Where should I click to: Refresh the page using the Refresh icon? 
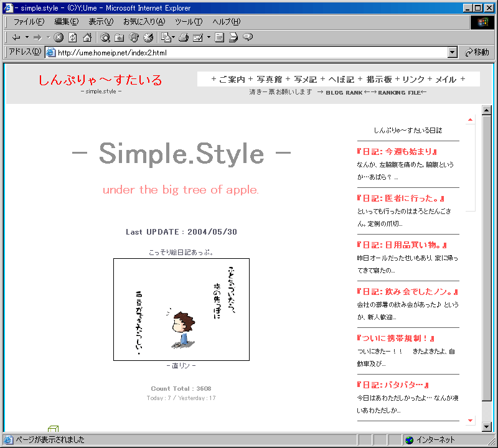click(x=73, y=37)
